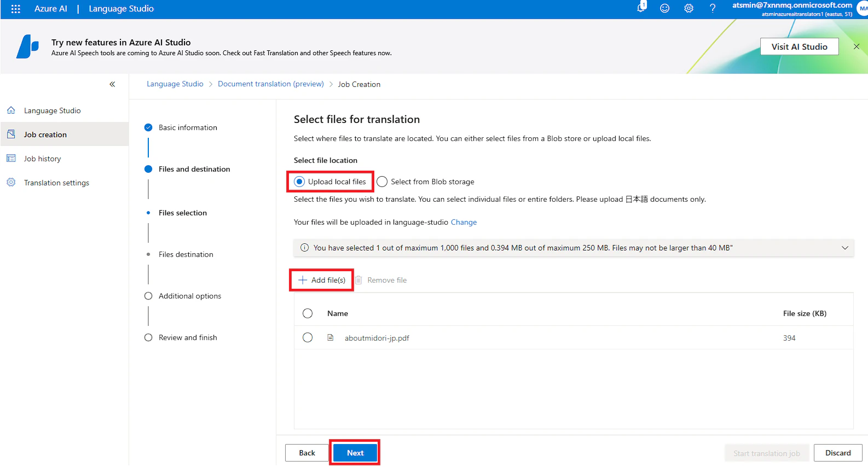Click Change upload location link
Screen dimensions: 868x467
click(464, 222)
